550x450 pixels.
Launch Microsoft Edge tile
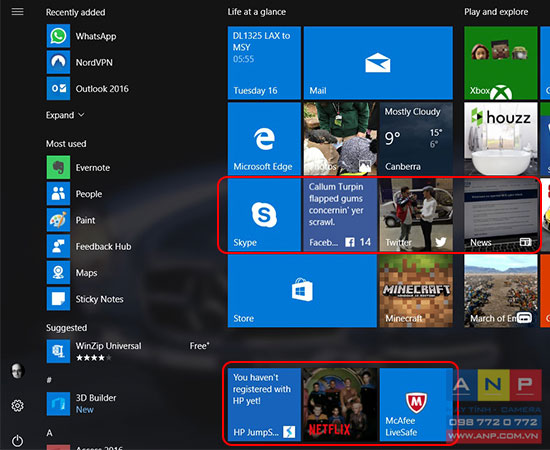[x=264, y=139]
